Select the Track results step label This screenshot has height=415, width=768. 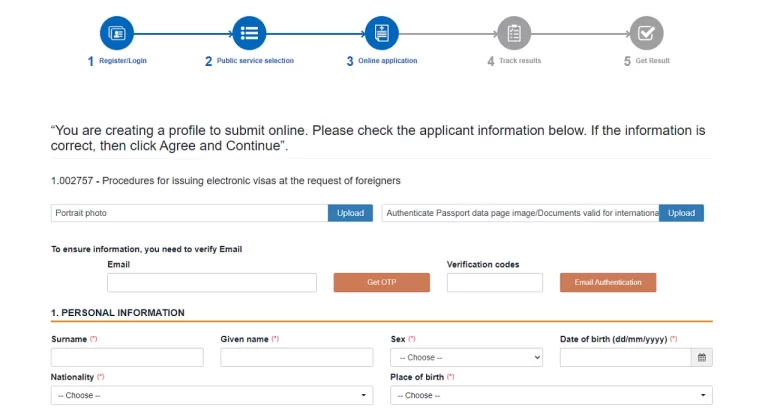520,61
